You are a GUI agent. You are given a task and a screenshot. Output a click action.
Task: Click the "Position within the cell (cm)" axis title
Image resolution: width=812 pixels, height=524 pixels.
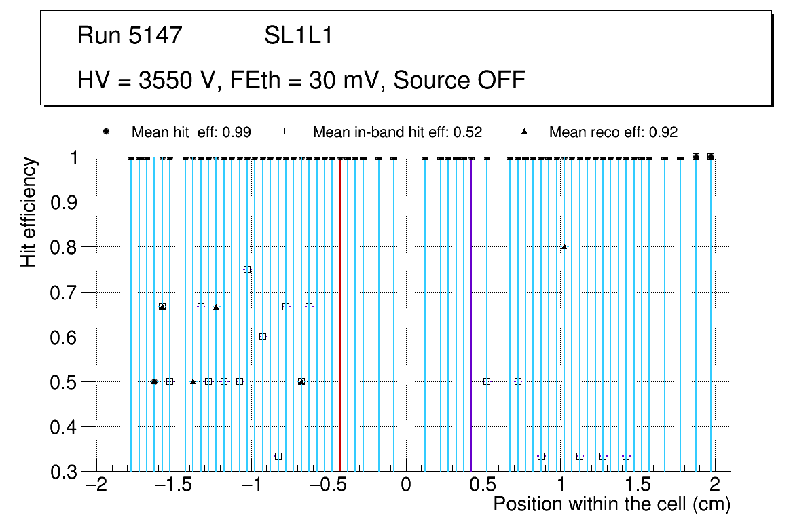pos(611,505)
